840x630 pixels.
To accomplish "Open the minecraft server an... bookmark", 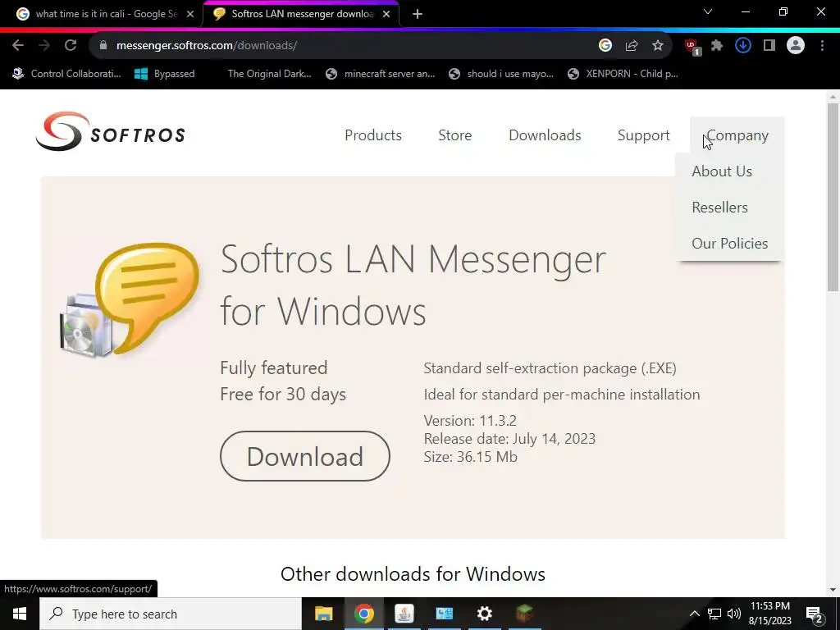I will pyautogui.click(x=381, y=74).
